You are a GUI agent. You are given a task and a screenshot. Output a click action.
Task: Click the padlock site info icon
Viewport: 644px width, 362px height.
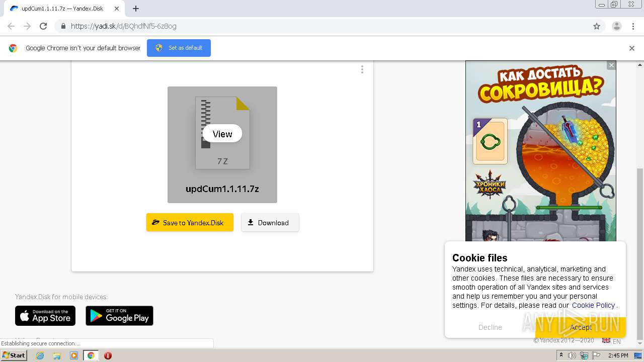click(63, 26)
